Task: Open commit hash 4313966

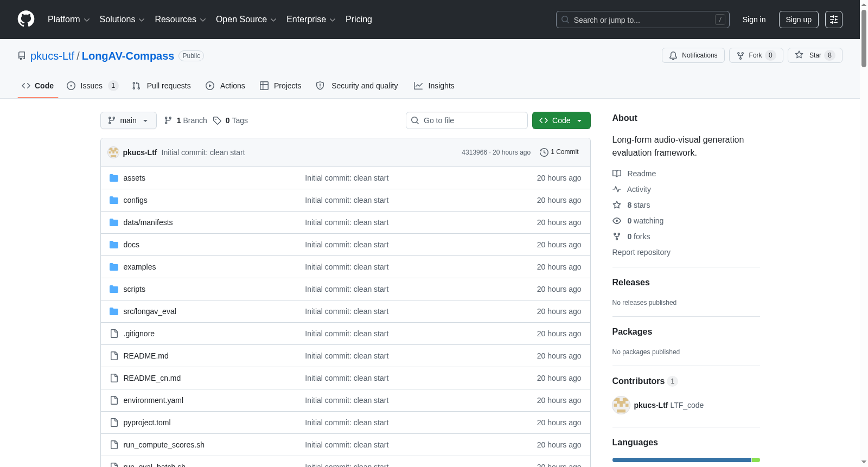Action: tap(474, 152)
